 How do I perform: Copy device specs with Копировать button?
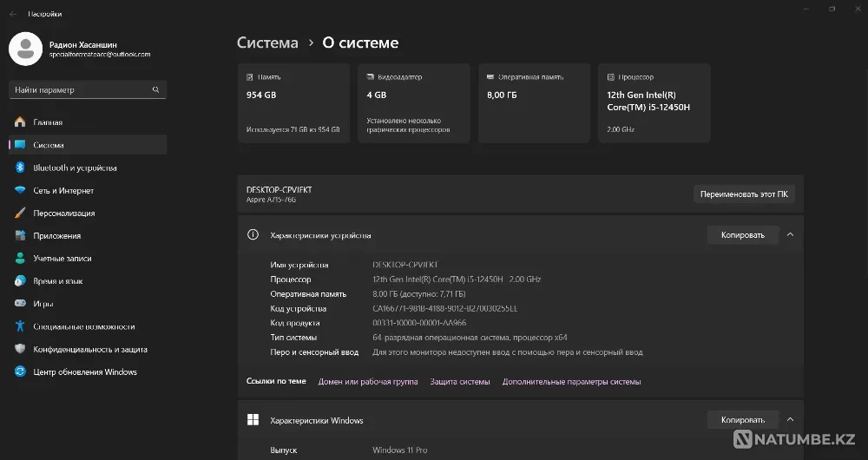[742, 234]
